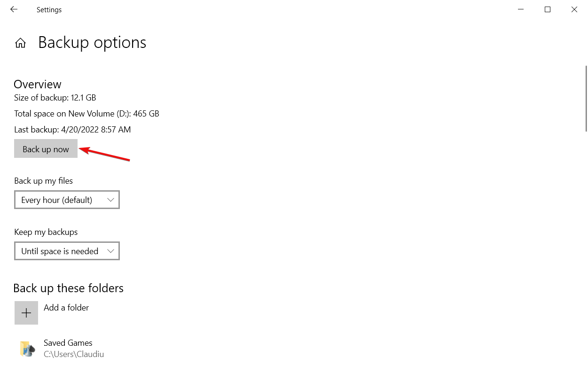588x365 pixels.
Task: Select Total space on New Volume text
Action: coord(86,113)
